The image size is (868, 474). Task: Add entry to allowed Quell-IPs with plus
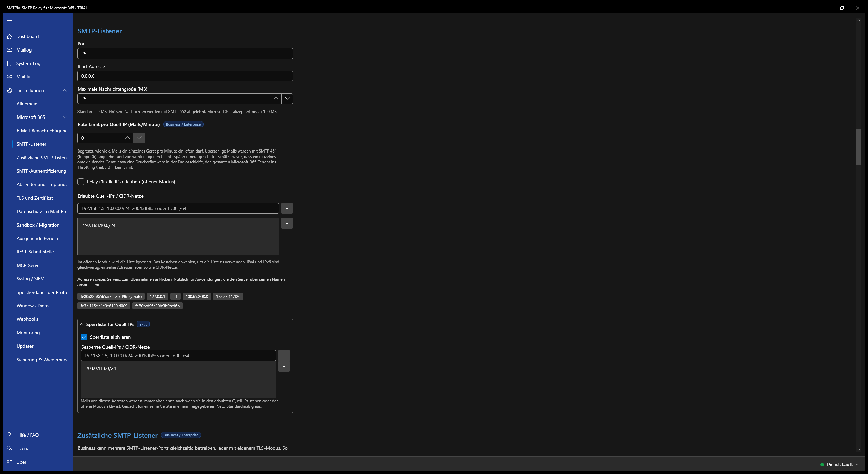click(x=287, y=208)
